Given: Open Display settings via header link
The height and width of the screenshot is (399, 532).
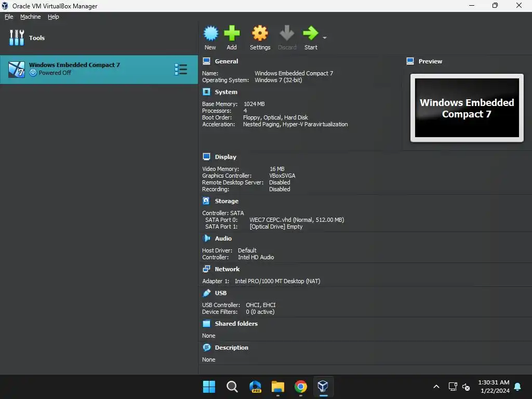Looking at the screenshot, I should tap(225, 157).
